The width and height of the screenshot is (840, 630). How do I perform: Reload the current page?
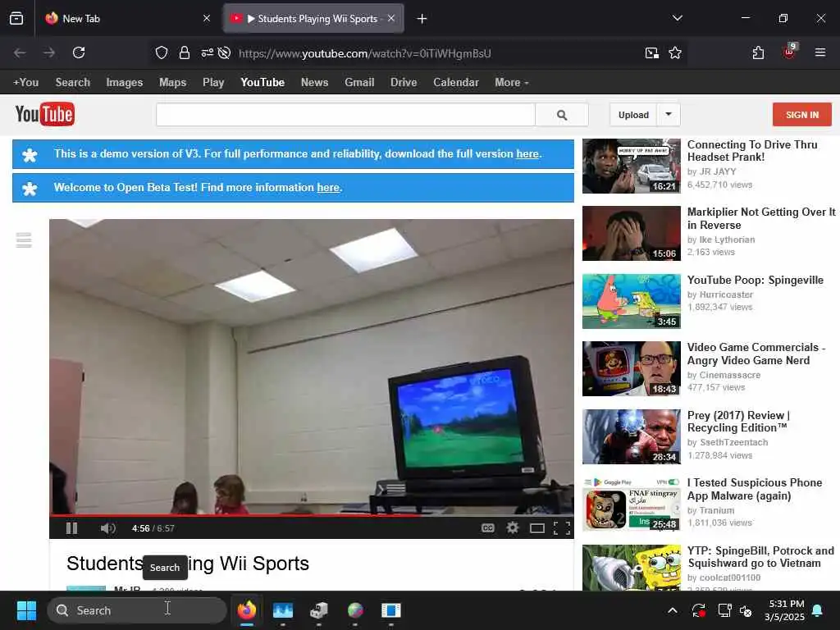(79, 52)
